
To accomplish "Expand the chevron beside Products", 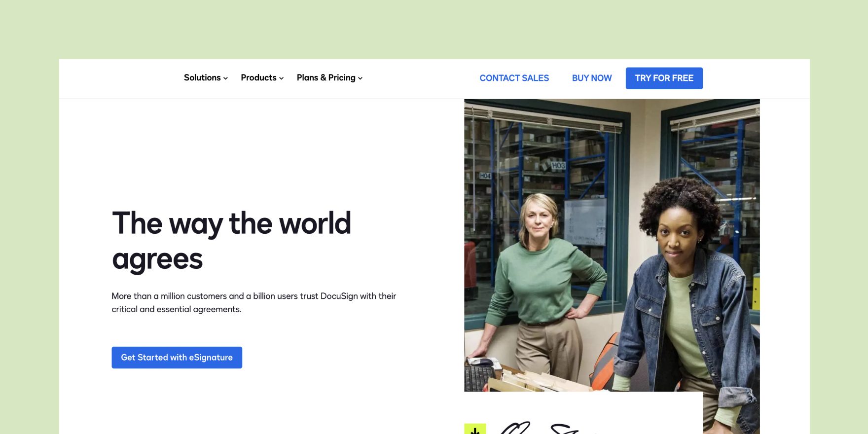I will pos(282,78).
